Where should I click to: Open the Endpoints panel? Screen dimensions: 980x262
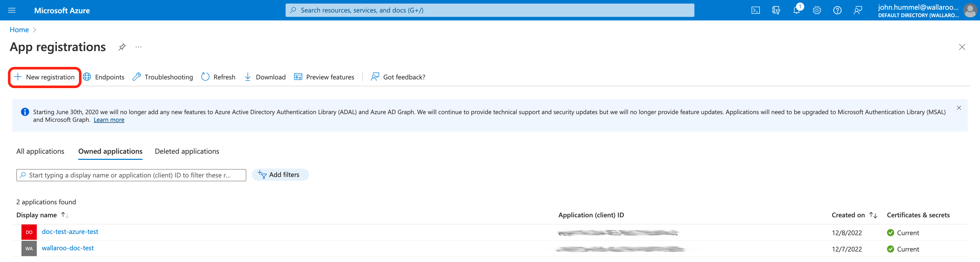[103, 77]
